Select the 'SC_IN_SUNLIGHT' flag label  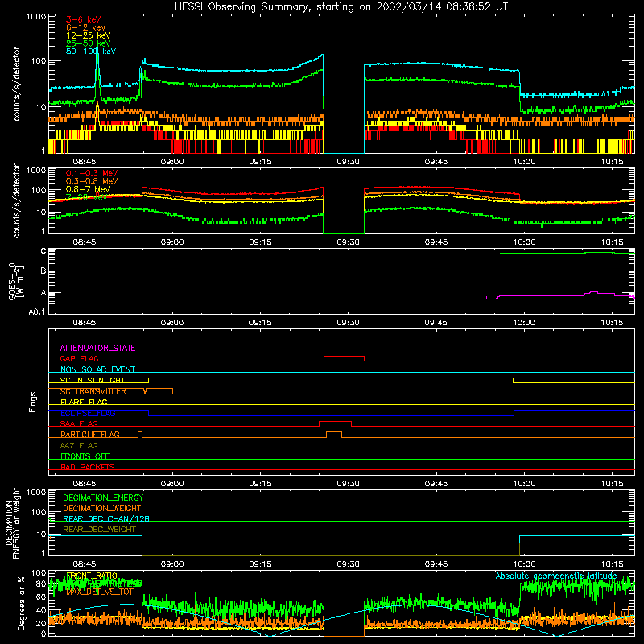pos(93,380)
